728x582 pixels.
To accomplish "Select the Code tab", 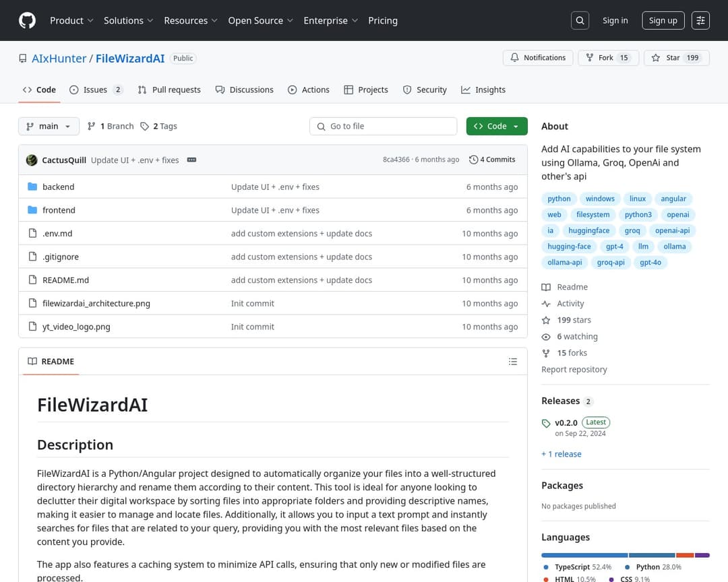I will tap(40, 90).
